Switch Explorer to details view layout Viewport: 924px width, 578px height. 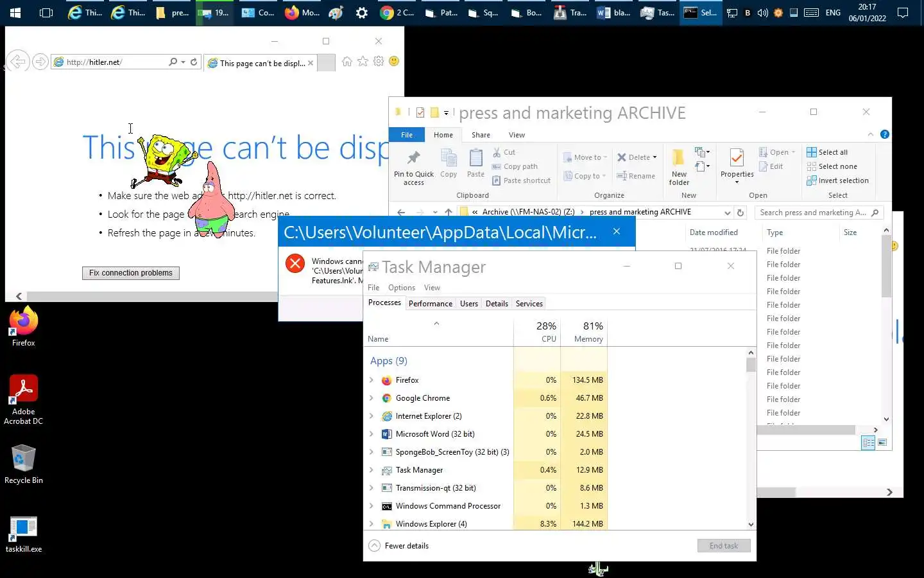tap(868, 442)
